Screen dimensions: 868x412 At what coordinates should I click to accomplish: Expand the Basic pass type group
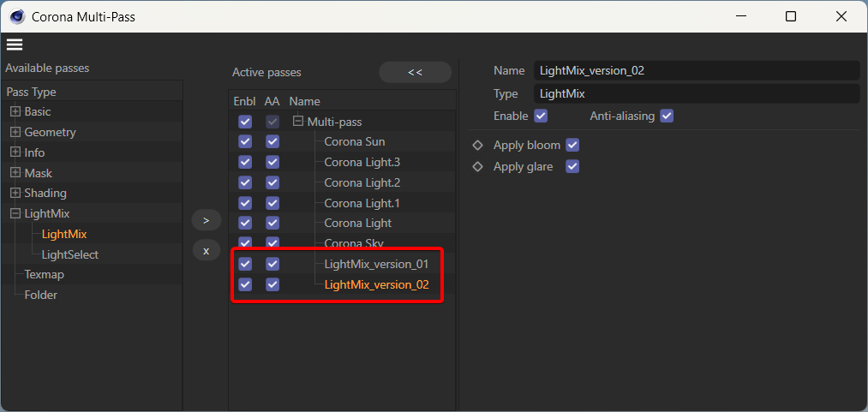[x=15, y=111]
